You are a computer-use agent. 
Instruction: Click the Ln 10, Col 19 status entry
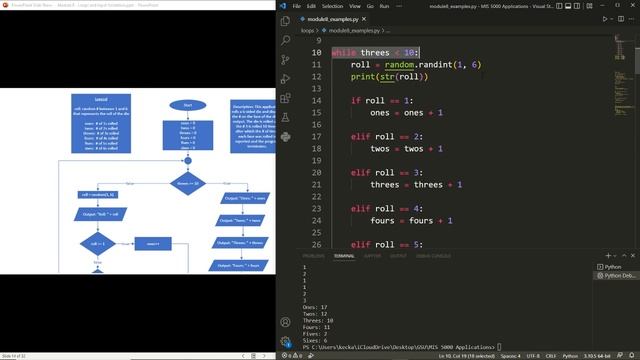coord(467,356)
